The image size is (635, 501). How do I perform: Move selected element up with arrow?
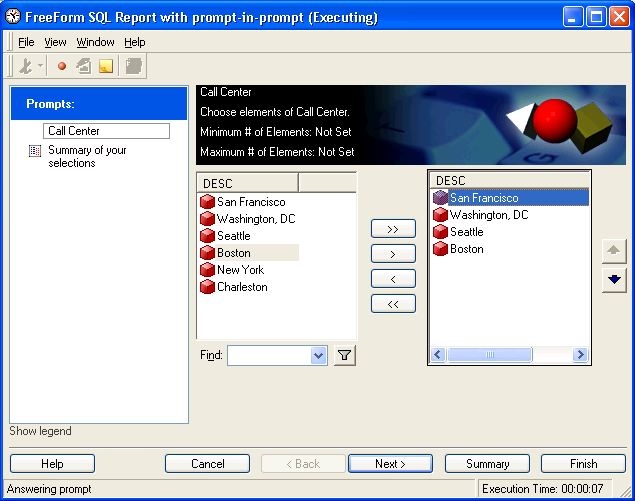pos(614,251)
